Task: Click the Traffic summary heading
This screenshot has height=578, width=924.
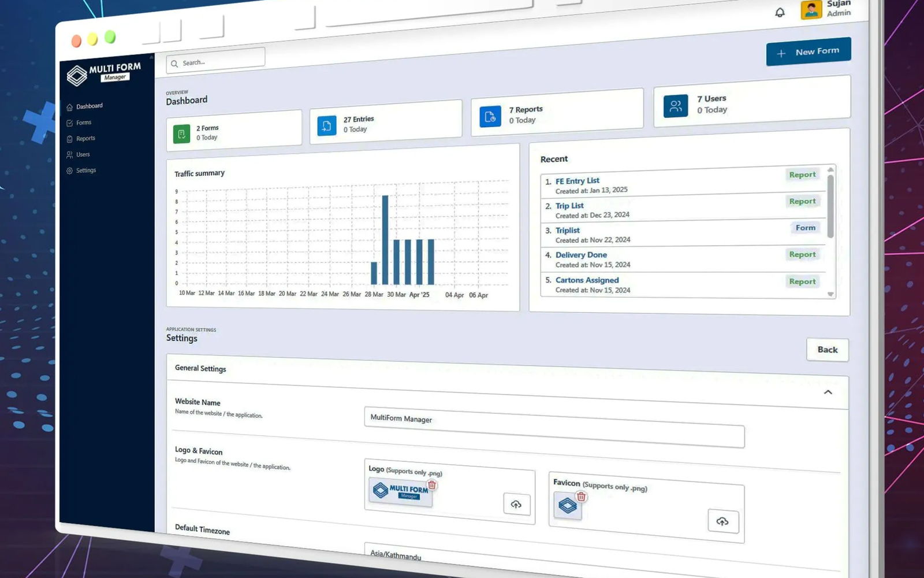Action: (x=200, y=173)
